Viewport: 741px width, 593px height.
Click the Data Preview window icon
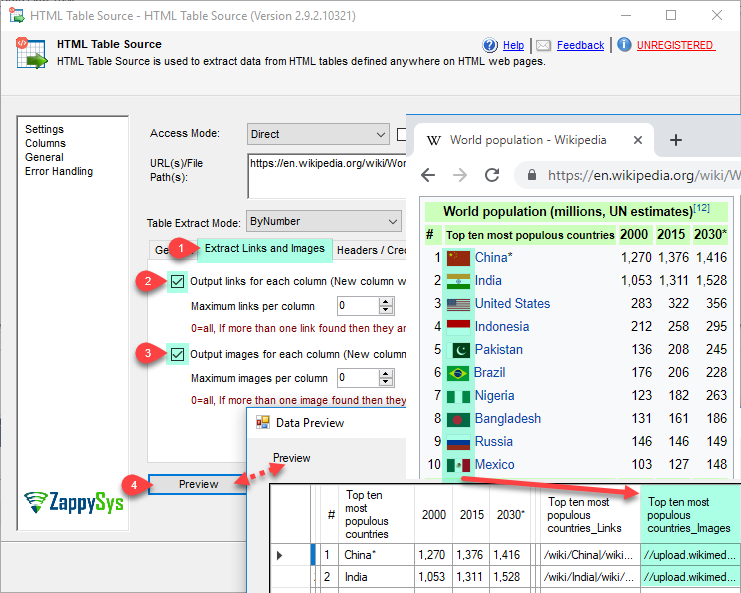coord(263,422)
